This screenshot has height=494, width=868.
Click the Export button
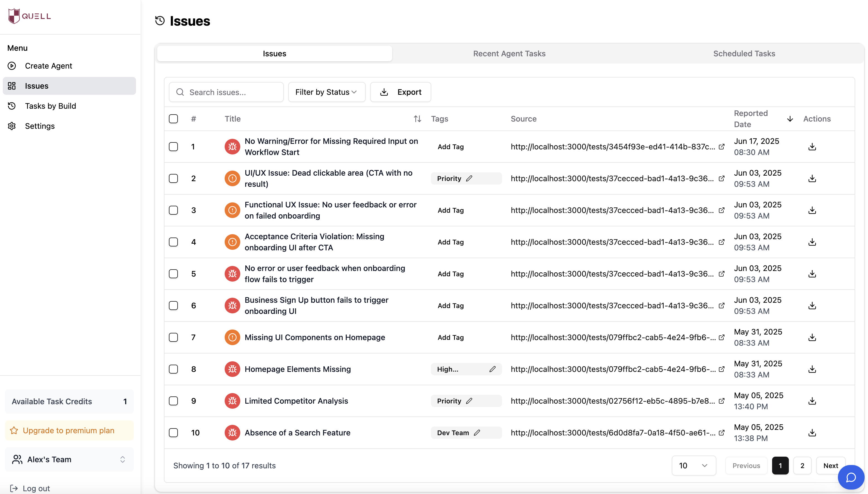[x=400, y=92]
